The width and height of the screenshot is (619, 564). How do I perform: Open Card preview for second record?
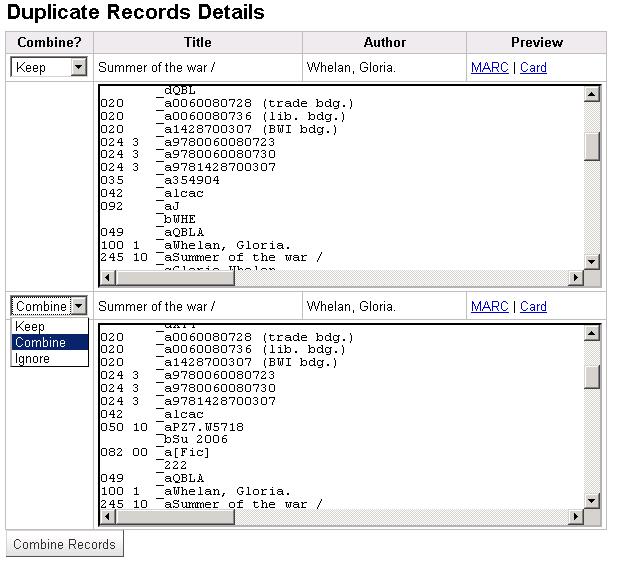(533, 306)
